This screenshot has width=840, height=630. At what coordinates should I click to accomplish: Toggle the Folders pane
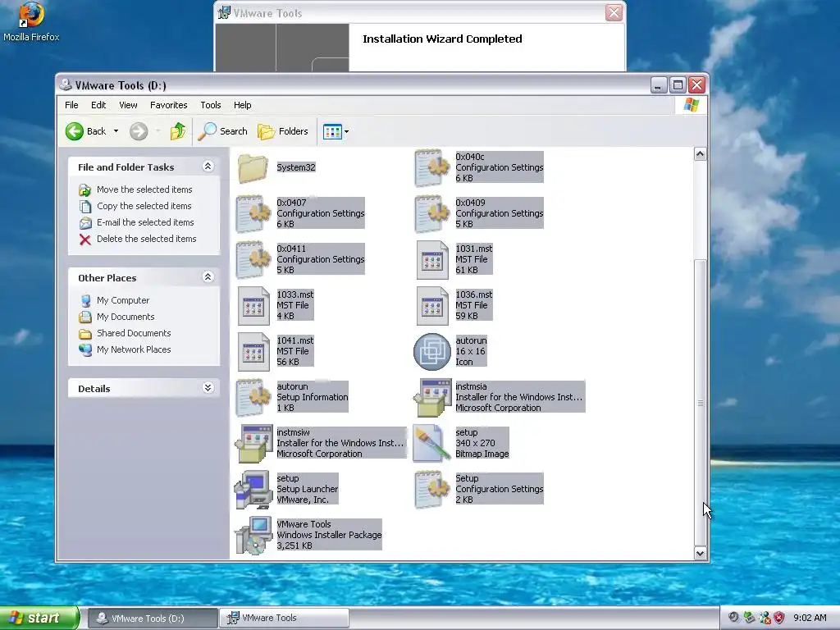[283, 131]
